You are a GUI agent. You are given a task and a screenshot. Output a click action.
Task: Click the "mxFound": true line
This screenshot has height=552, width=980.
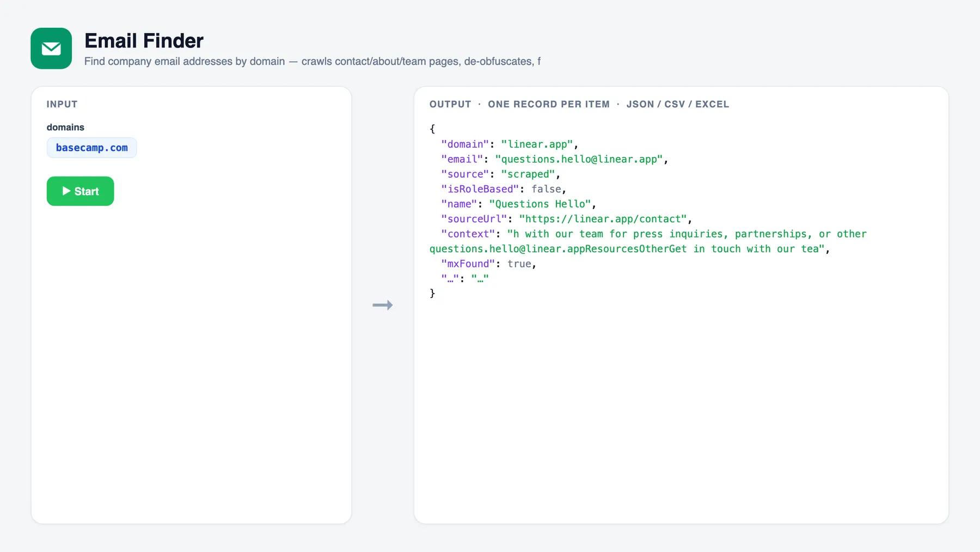tap(488, 264)
